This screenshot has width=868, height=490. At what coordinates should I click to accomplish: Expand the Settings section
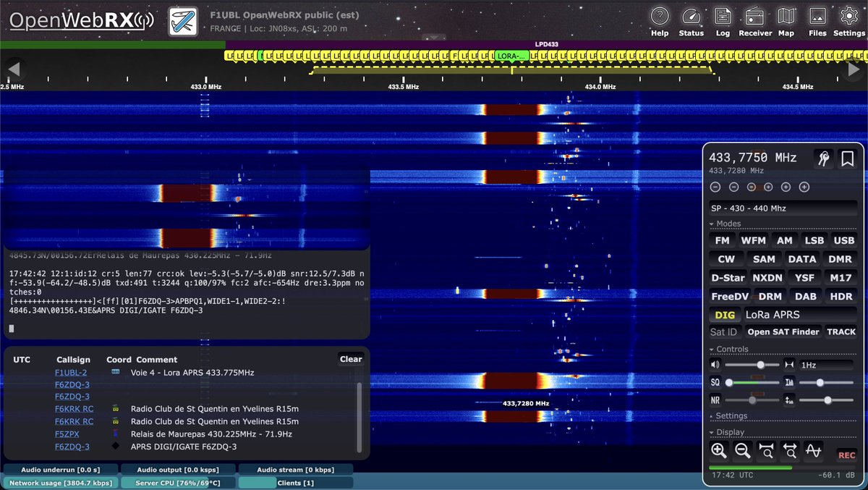point(783,416)
